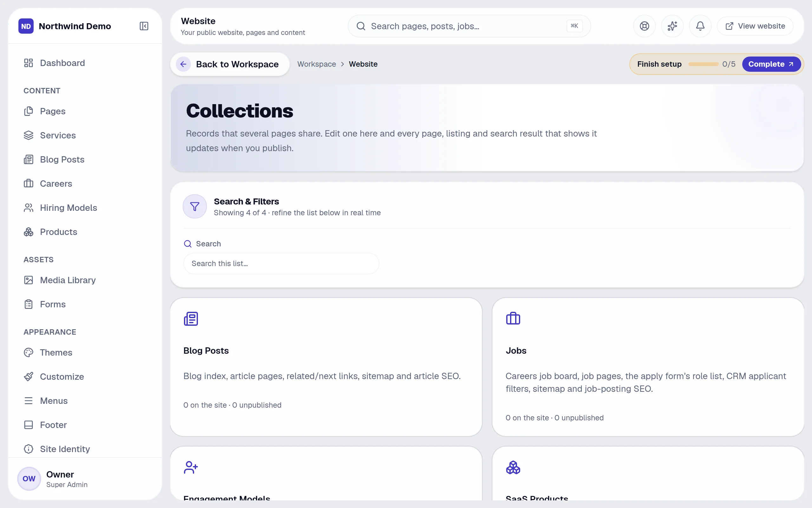This screenshot has width=812, height=508.
Task: Click the Complete setup button
Action: [771, 64]
